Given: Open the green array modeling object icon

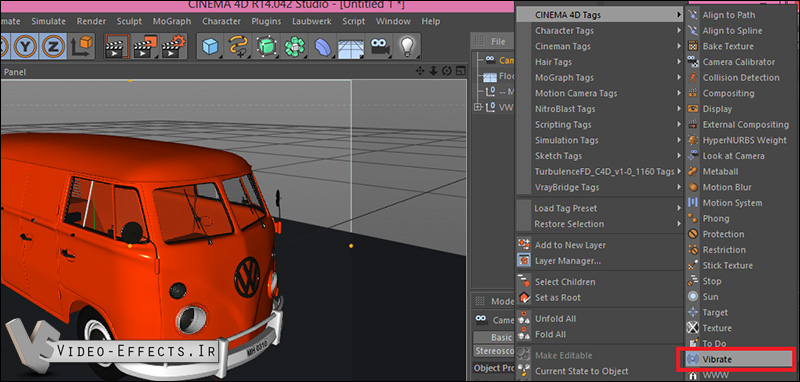Looking at the screenshot, I should (294, 47).
